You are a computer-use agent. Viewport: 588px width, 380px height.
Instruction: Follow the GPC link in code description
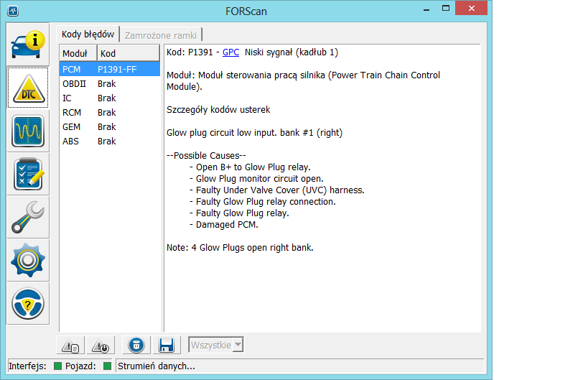click(x=230, y=52)
